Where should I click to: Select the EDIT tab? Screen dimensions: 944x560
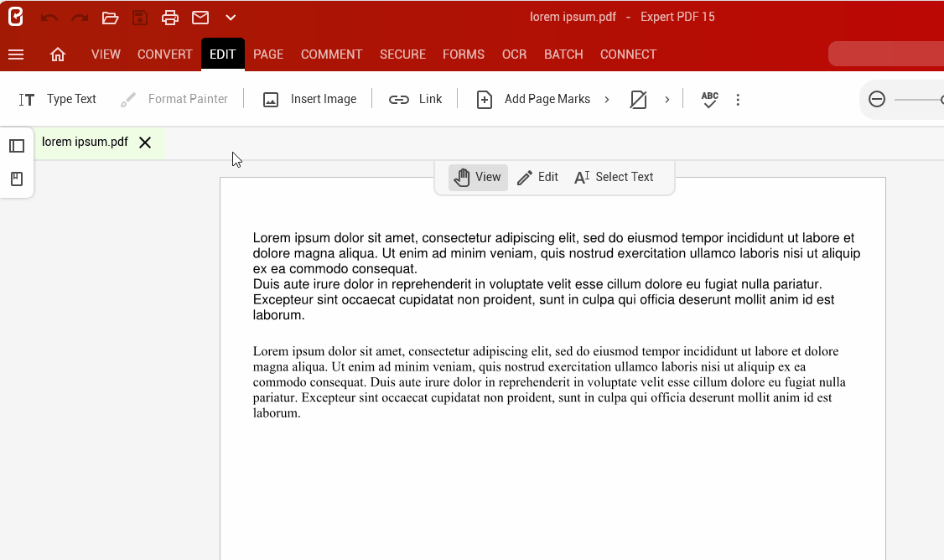coord(223,54)
